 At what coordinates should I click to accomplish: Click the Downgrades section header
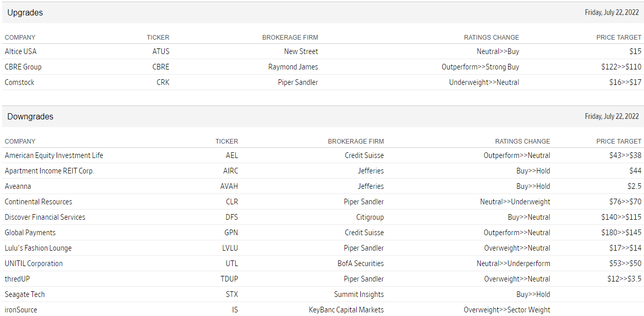pyautogui.click(x=30, y=117)
